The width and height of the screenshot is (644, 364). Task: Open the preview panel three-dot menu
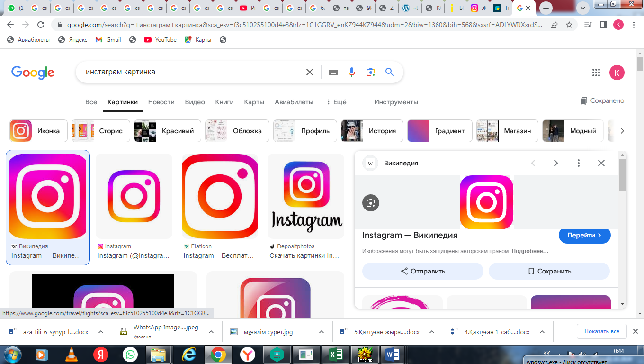tap(579, 163)
